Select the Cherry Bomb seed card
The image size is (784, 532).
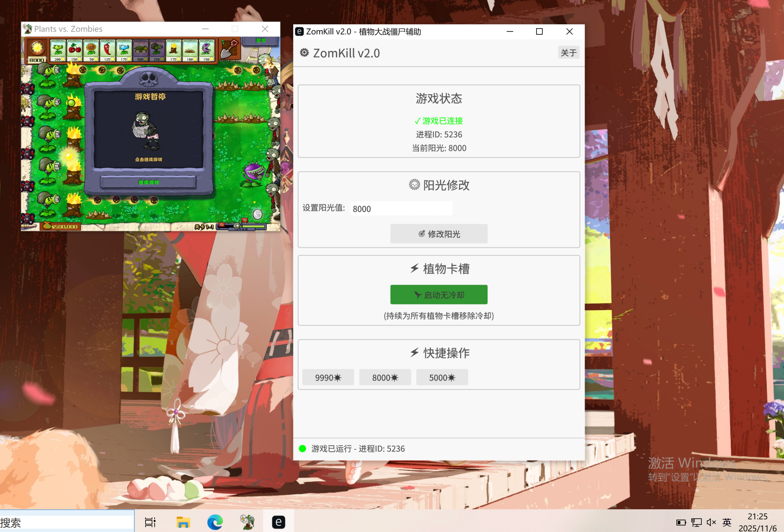(74, 50)
